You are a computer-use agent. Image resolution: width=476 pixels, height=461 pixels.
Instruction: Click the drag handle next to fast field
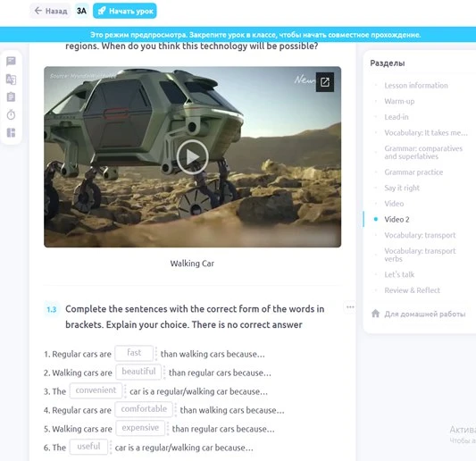point(156,354)
